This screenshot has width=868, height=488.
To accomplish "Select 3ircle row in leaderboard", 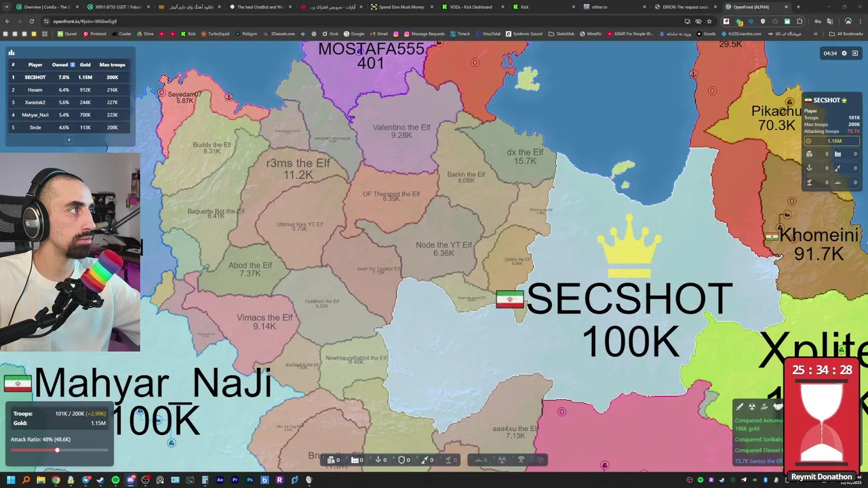I will (x=68, y=127).
